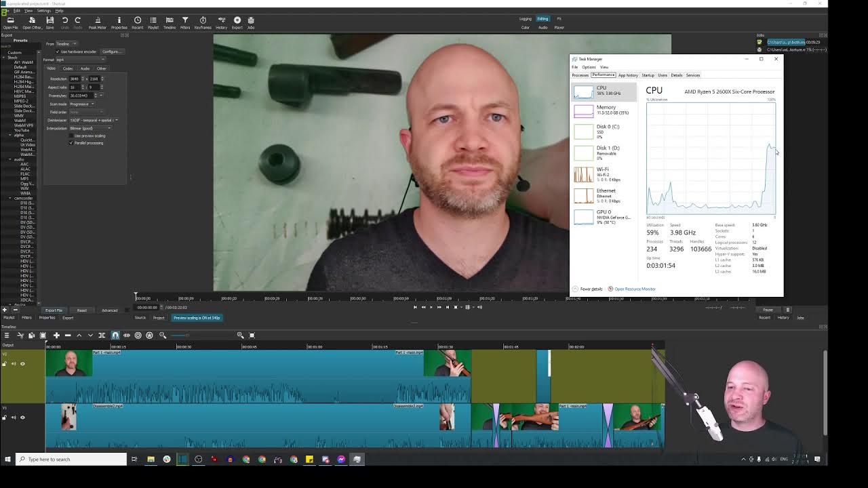
Task: Show the Playlist panel from toolbar
Action: [153, 22]
